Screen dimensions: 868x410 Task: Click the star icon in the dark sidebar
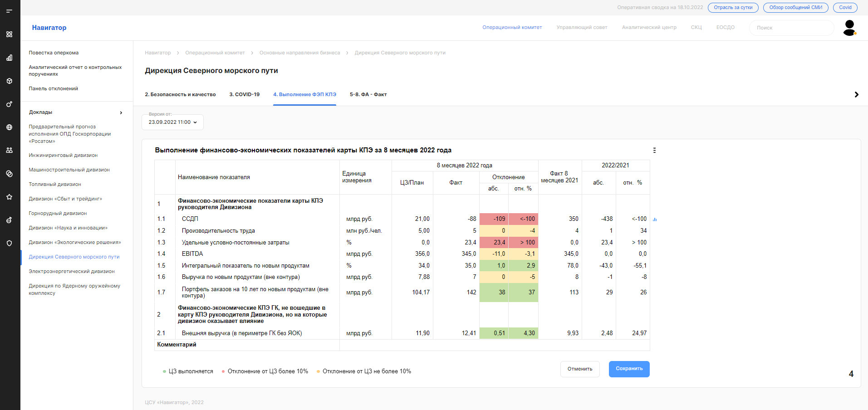click(9, 197)
